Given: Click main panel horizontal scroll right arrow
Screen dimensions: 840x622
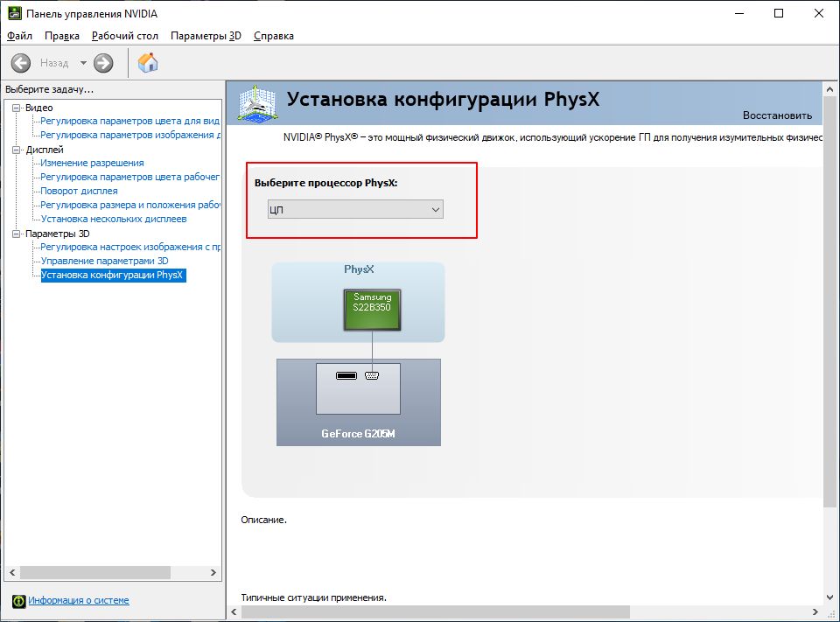Looking at the screenshot, I should (815, 612).
